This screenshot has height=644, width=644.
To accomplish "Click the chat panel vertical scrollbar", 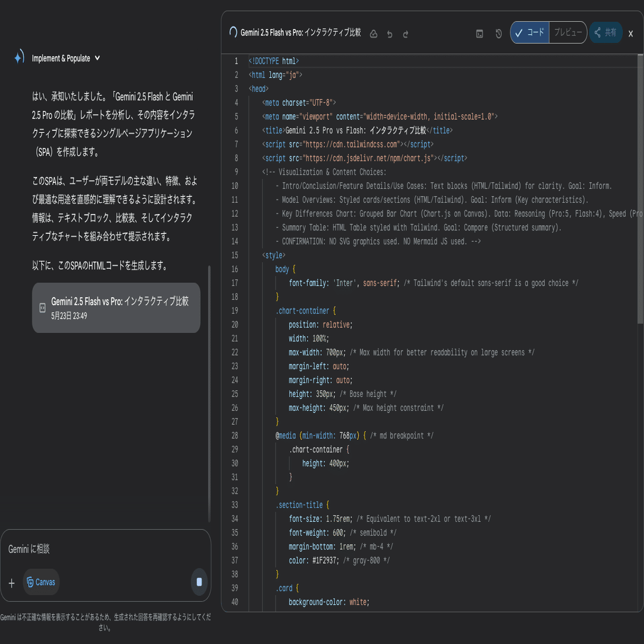I will pos(209,394).
